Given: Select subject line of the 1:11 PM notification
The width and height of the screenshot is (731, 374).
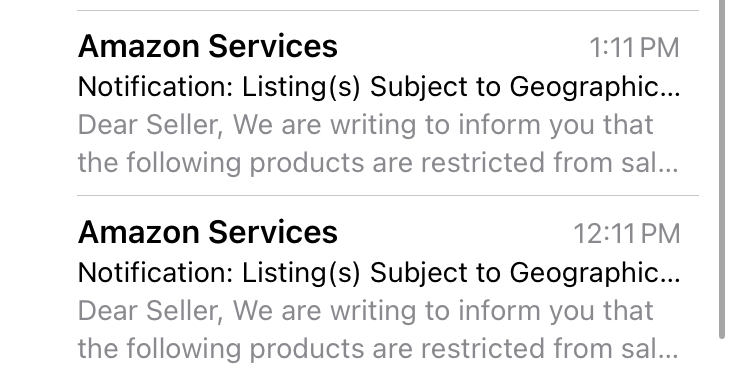Looking at the screenshot, I should [379, 87].
